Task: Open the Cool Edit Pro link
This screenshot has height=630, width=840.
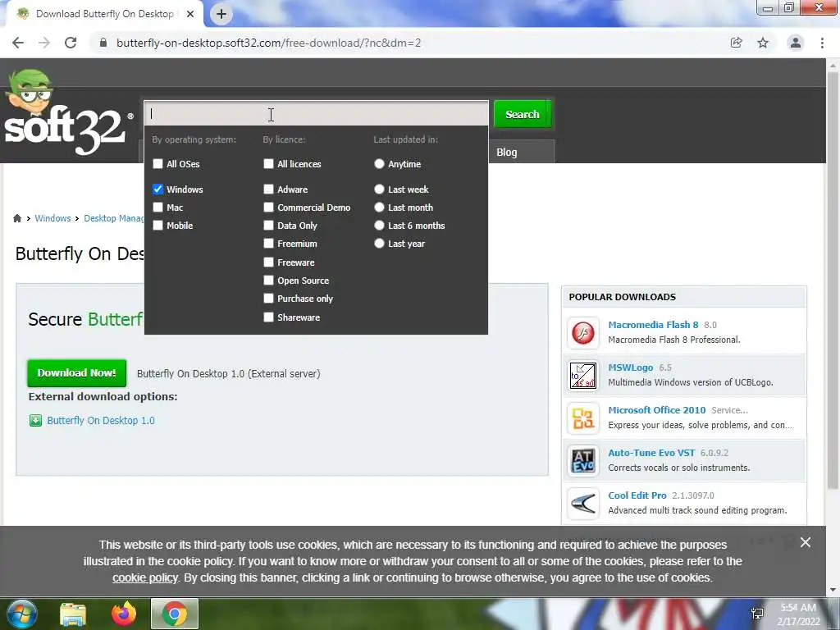Action: 637,495
